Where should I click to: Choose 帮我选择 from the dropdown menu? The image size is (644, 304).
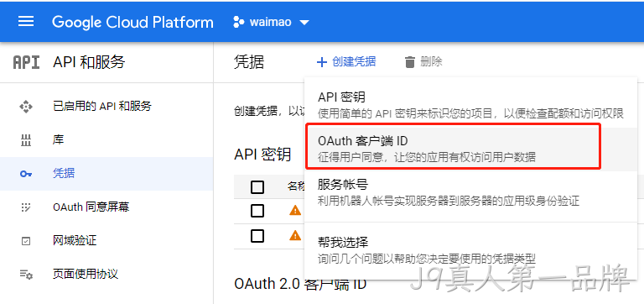point(470,250)
